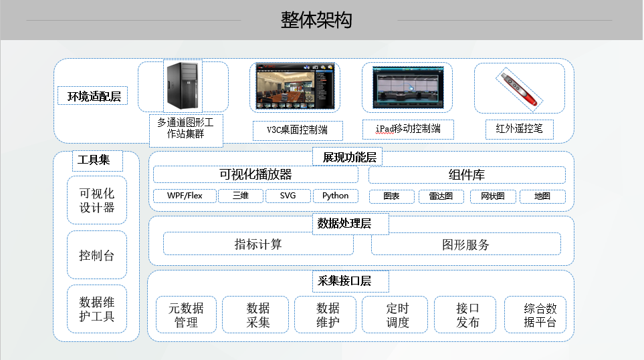Select the 元数据管理 box
The image size is (644, 360).
186,315
